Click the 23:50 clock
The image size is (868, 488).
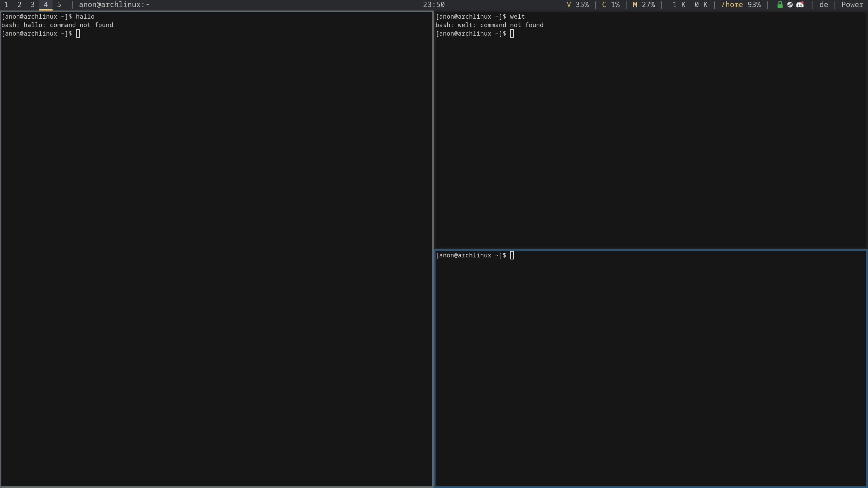pos(433,5)
